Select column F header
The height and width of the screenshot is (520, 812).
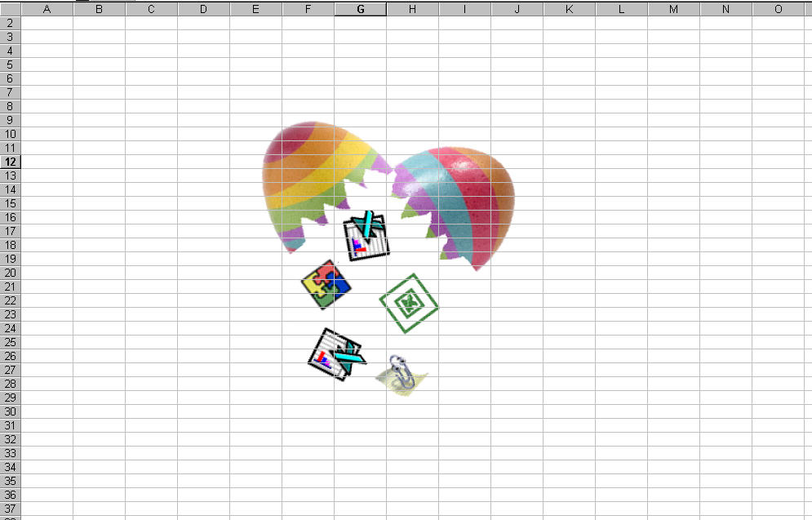pyautogui.click(x=308, y=9)
